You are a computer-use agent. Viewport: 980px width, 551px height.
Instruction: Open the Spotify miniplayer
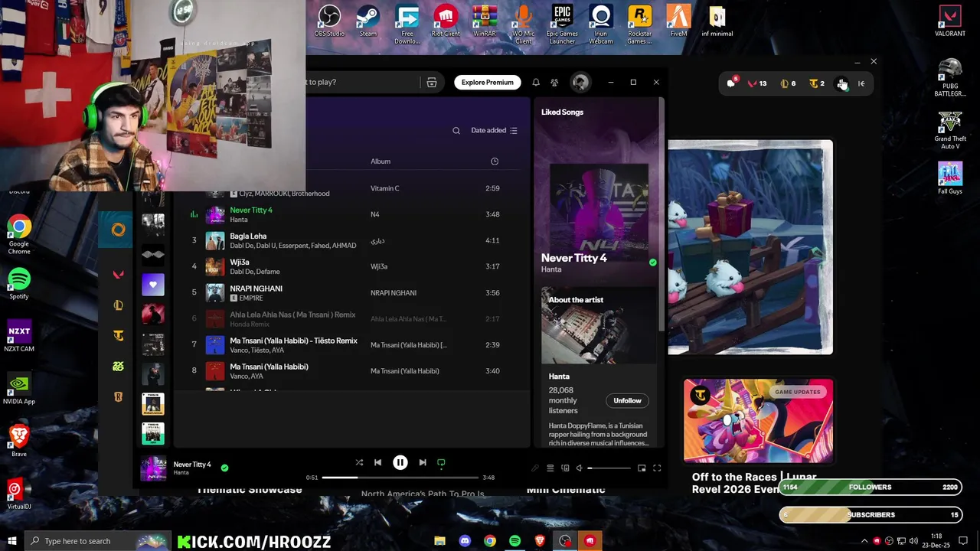pyautogui.click(x=642, y=468)
